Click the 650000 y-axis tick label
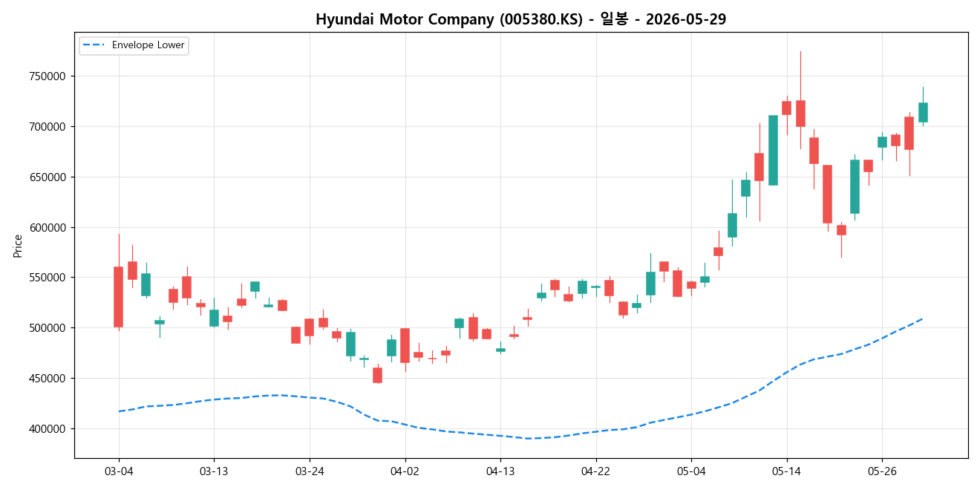Image resolution: width=980 pixels, height=490 pixels. (48, 177)
